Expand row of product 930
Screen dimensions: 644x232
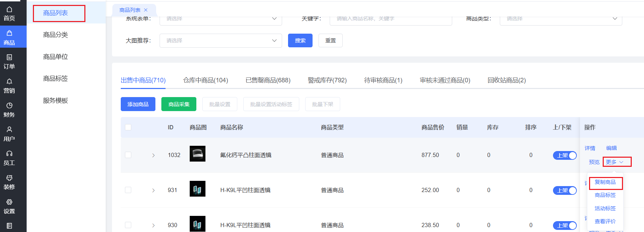153,225
